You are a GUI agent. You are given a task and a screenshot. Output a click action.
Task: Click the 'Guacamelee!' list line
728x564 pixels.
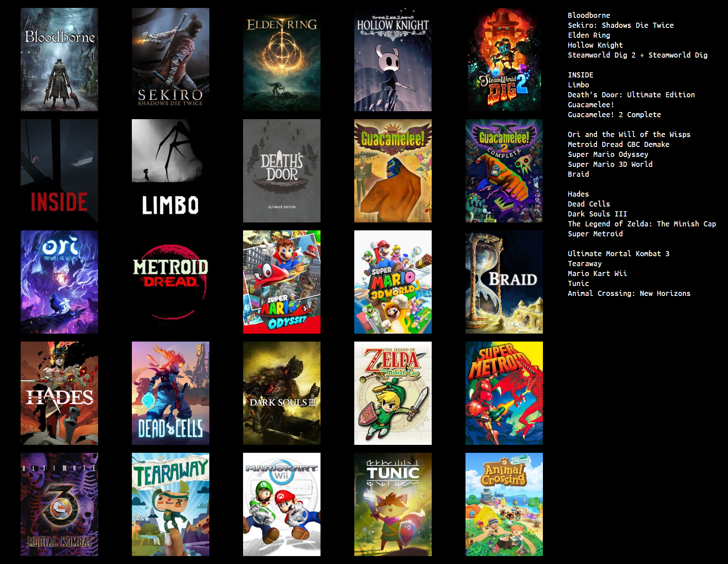(591, 104)
